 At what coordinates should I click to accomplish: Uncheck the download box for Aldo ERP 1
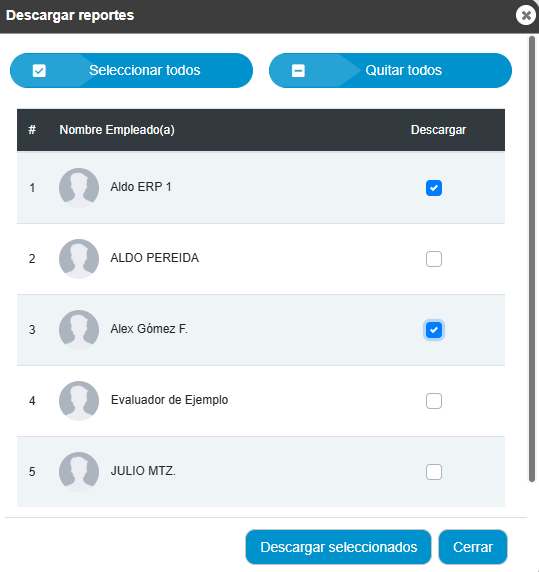pyautogui.click(x=434, y=188)
